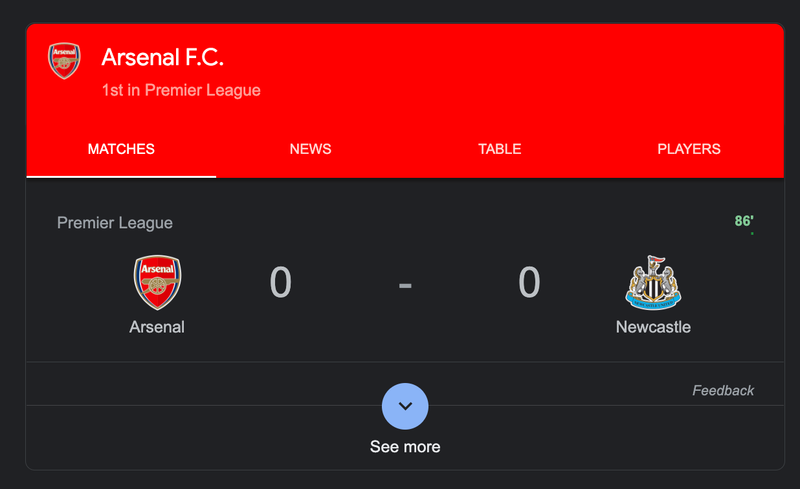800x489 pixels.
Task: Click Arsenal's score of 0
Action: (281, 283)
